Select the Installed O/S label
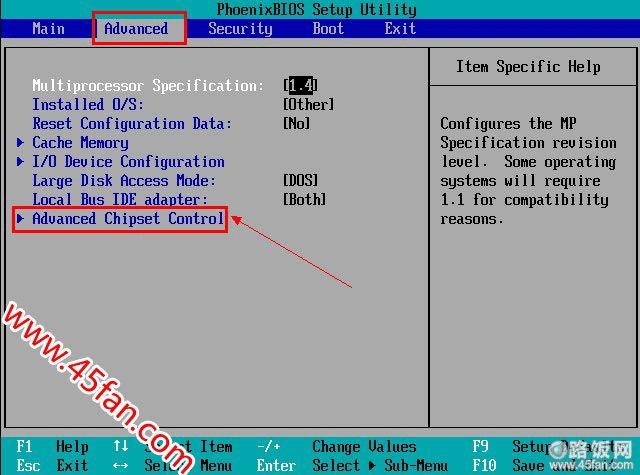 tap(88, 104)
